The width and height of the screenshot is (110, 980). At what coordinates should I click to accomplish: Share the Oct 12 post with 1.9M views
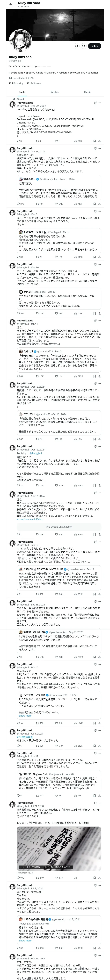pos(99,439)
